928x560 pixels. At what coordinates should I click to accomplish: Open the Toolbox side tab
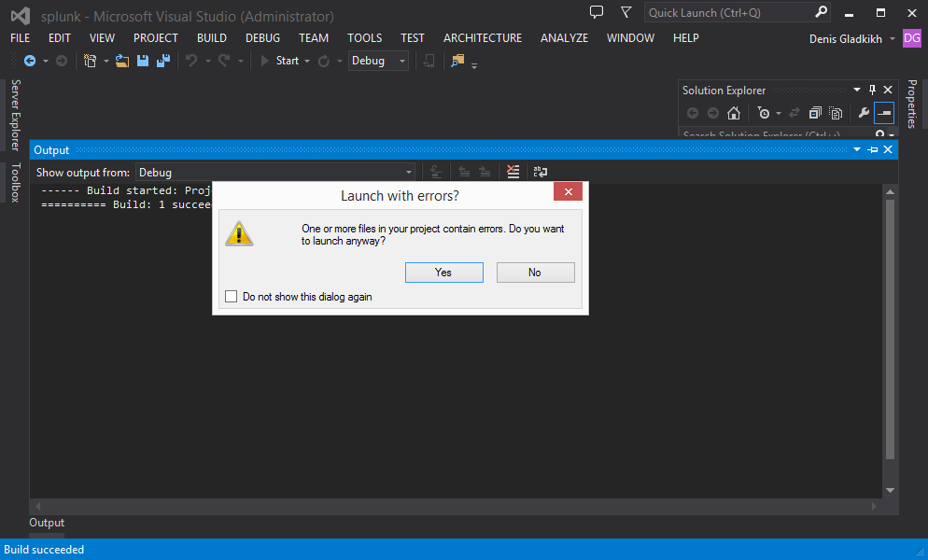click(x=15, y=182)
